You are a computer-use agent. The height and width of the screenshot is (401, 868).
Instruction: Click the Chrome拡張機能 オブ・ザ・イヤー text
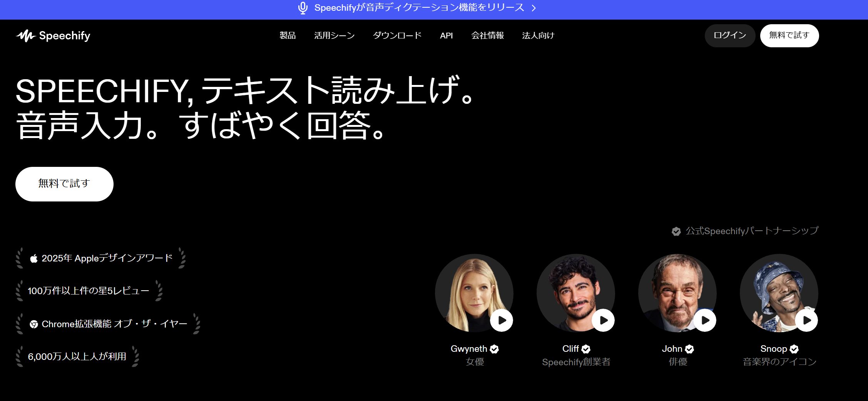point(115,324)
